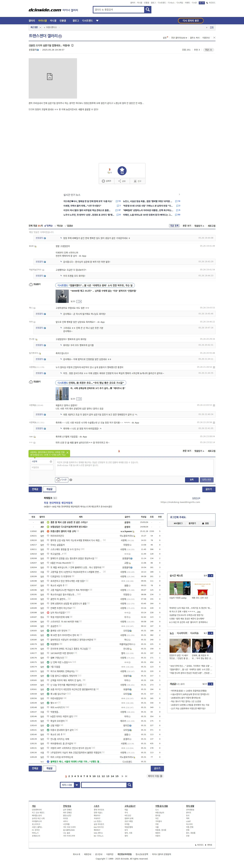This screenshot has width=244, height=868.
Task: Click next arrow in first 댓글돌이 ad (1/20)
Action: [x=80, y=301]
